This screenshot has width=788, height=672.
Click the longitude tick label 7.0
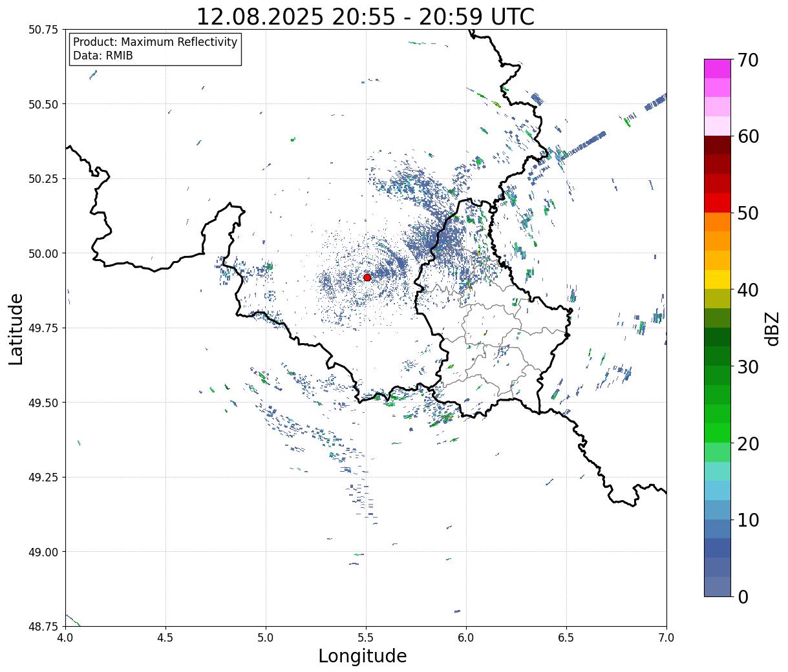(x=666, y=637)
